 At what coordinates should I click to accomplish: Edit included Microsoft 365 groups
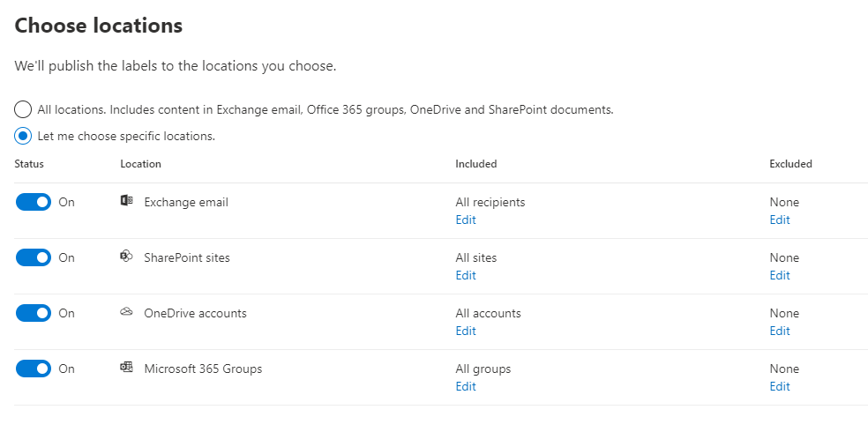coord(466,387)
